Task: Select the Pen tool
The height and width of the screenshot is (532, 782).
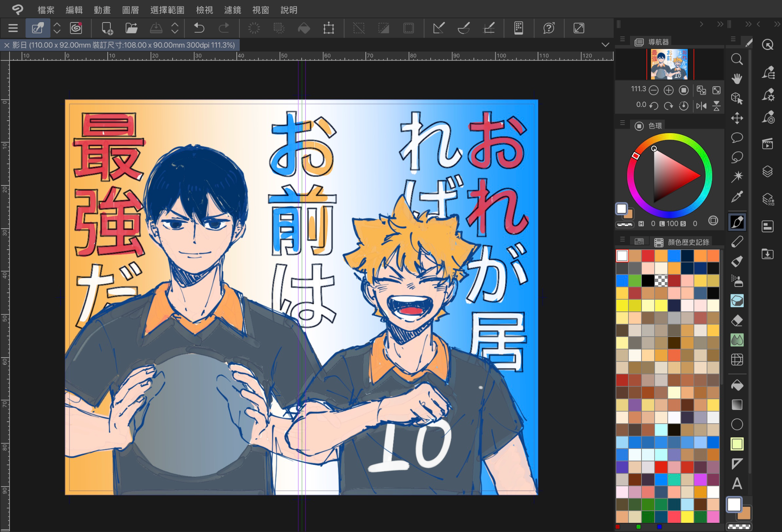Action: point(737,222)
